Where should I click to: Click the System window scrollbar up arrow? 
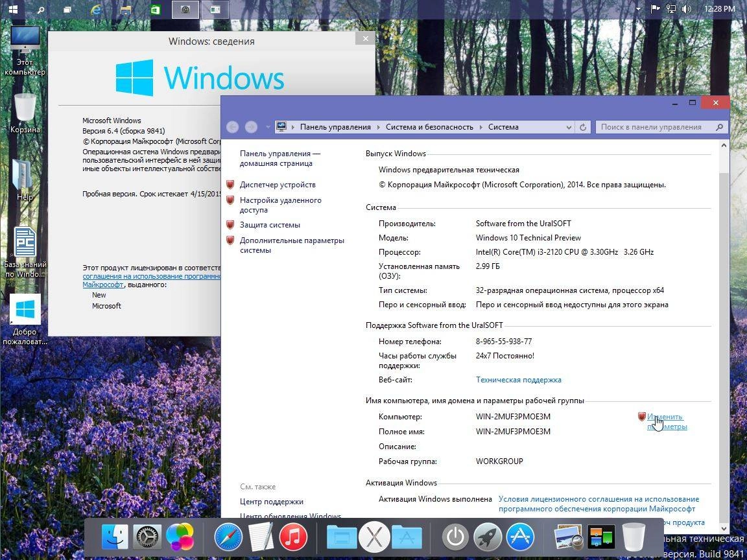(x=724, y=146)
